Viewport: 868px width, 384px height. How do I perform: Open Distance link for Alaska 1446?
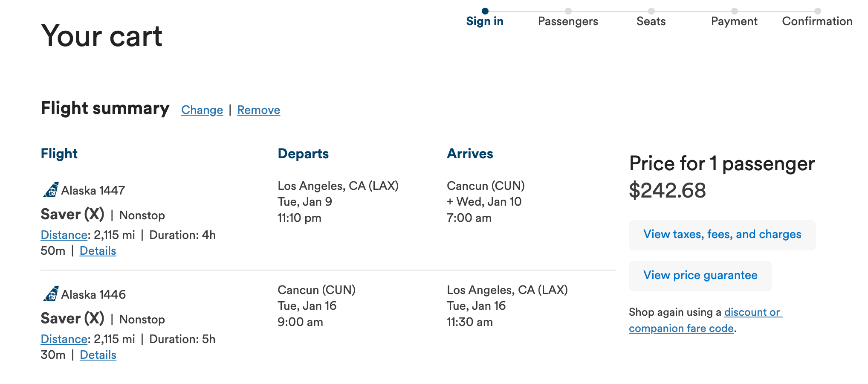pyautogui.click(x=64, y=339)
